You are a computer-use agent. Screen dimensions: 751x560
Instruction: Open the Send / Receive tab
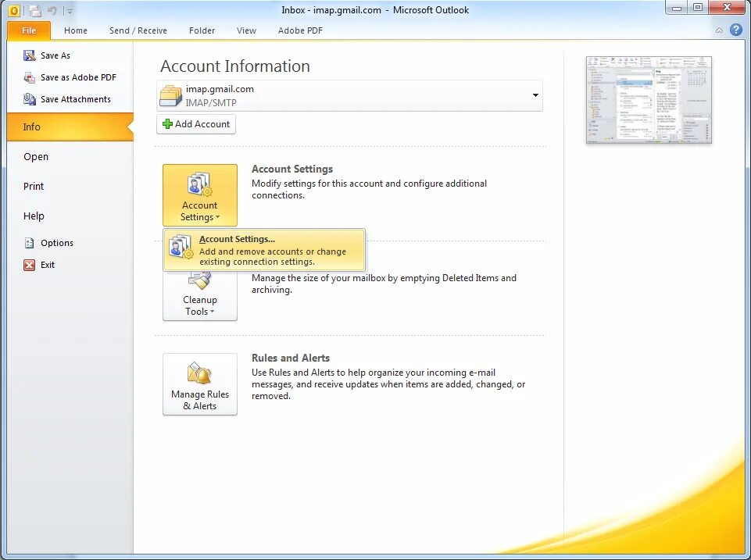138,30
